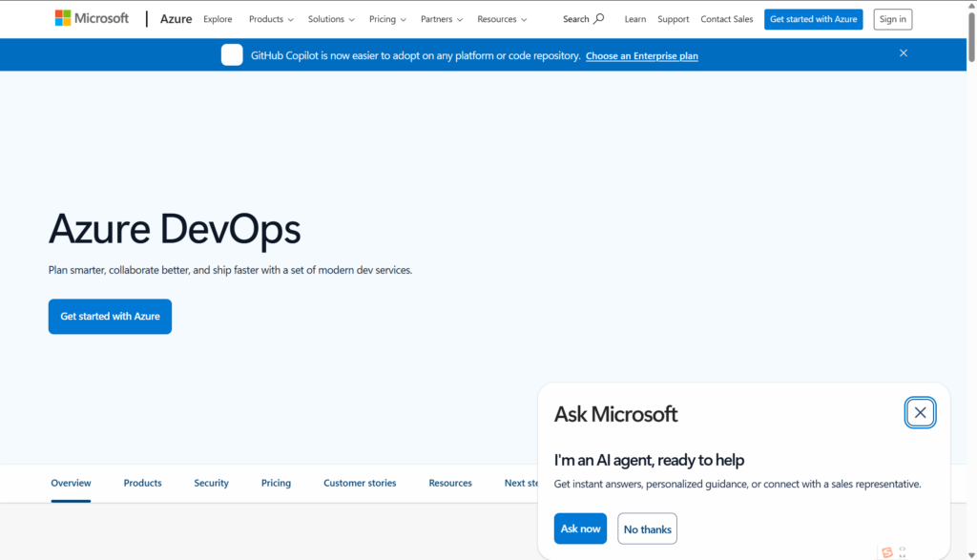This screenshot has height=560, width=977.
Task: Open the Customer stories tab
Action: click(x=360, y=483)
